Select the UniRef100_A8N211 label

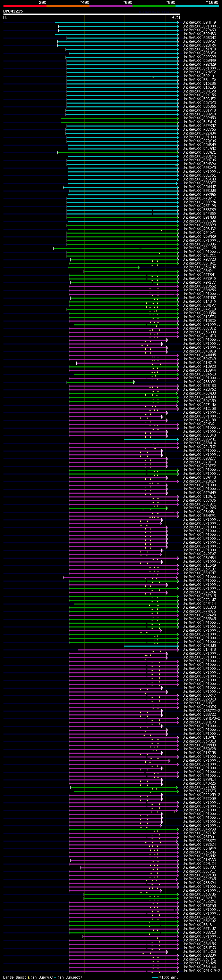point(199,271)
